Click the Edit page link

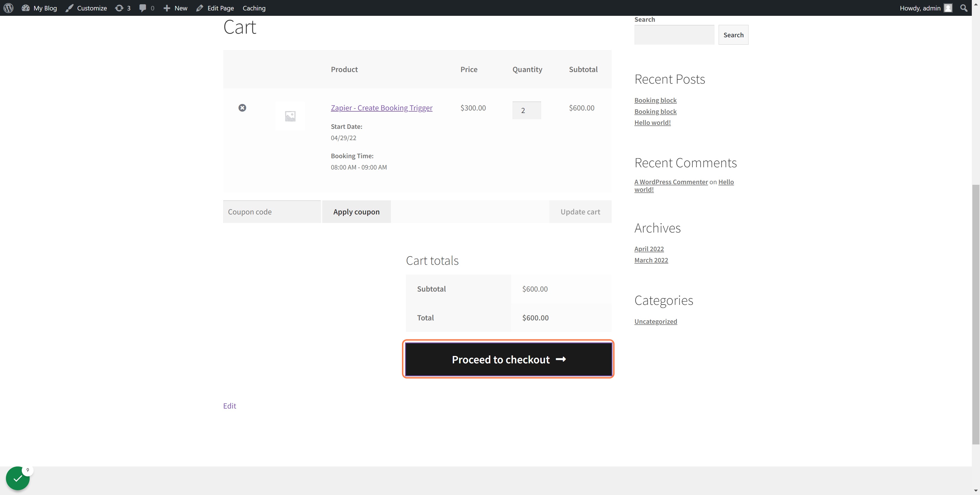[x=229, y=406]
